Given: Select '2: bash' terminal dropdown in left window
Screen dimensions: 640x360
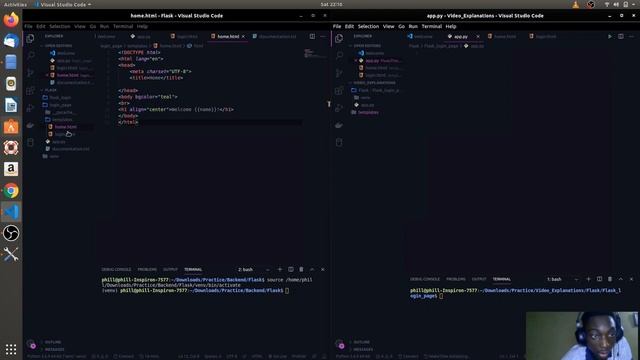Looking at the screenshot, I should [x=253, y=269].
